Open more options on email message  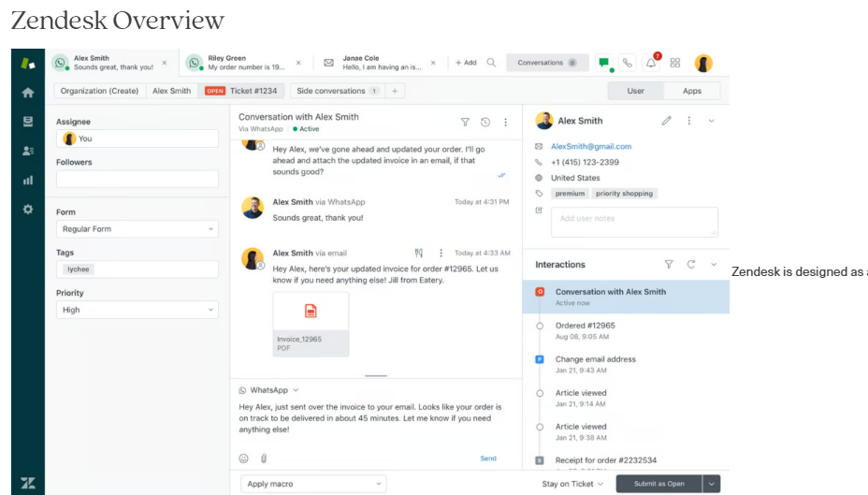tap(441, 253)
